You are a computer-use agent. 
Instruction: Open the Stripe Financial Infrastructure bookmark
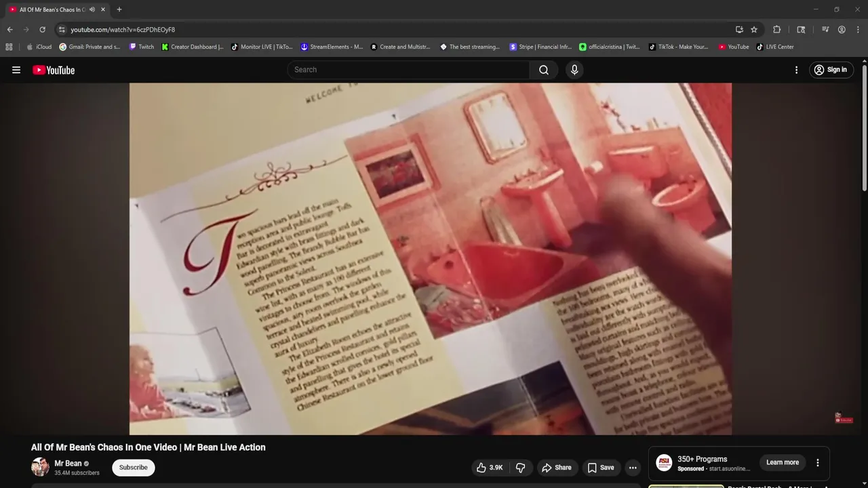point(540,47)
